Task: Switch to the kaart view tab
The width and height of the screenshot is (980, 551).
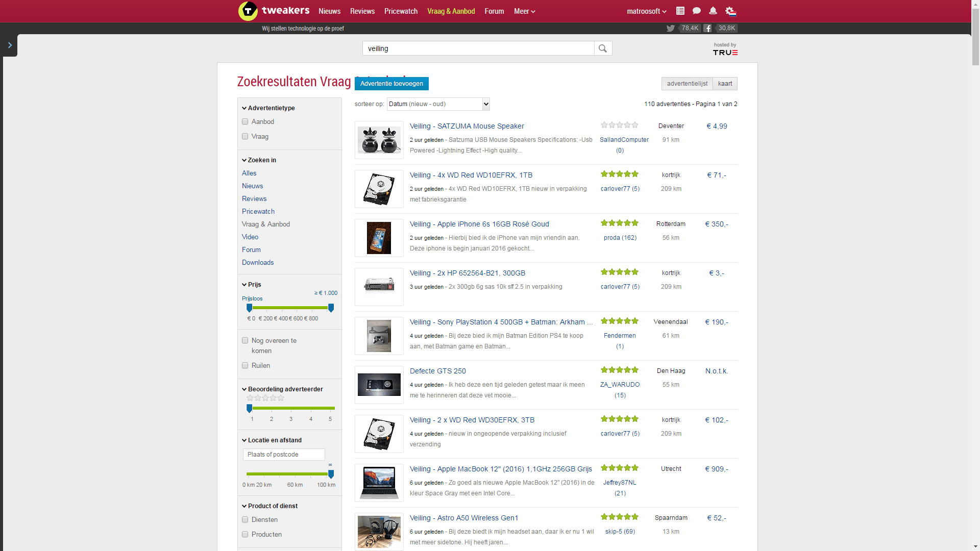Action: click(x=725, y=84)
